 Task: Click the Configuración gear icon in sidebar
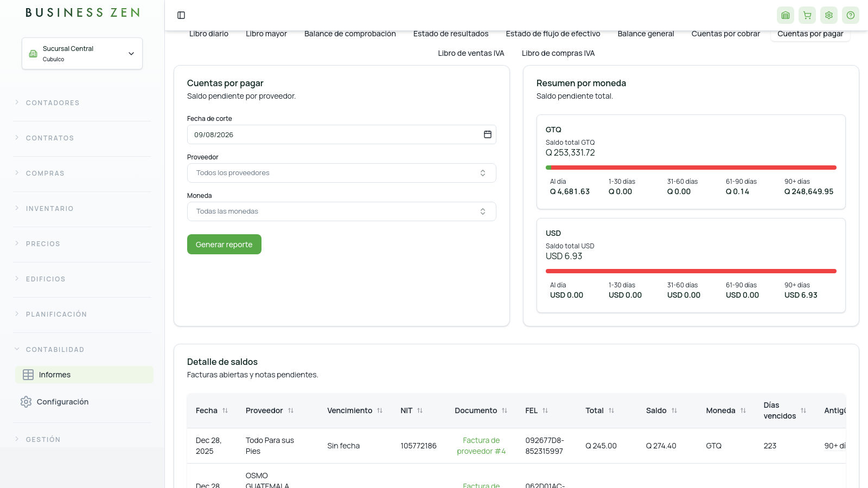26,402
